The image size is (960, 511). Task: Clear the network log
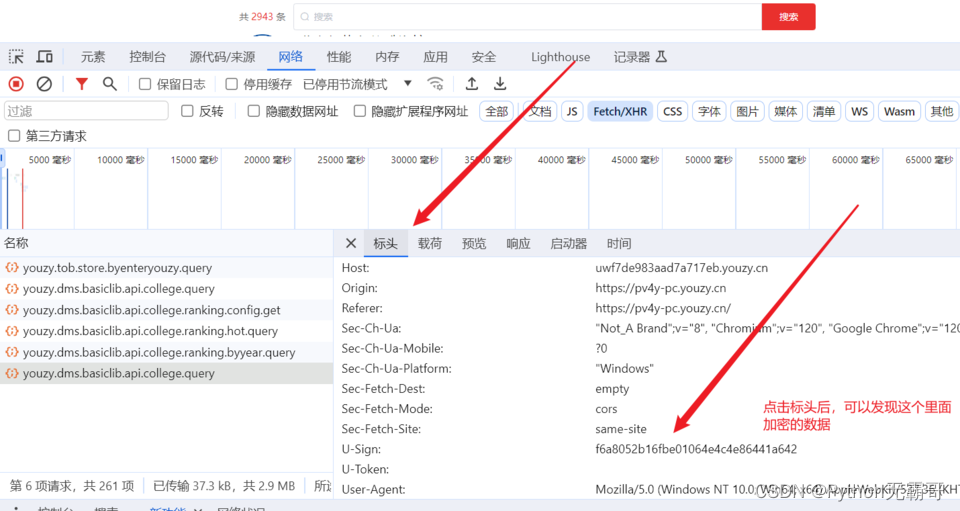[x=44, y=84]
